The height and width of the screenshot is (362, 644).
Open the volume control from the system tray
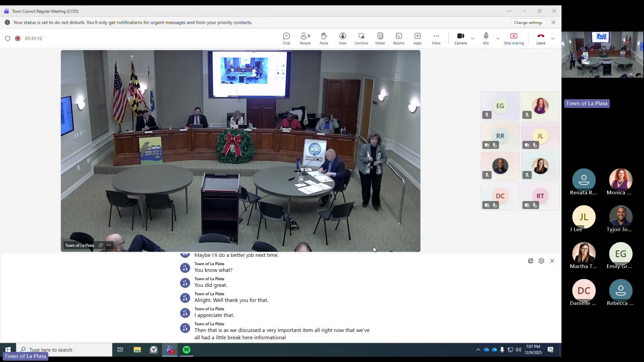[518, 350]
